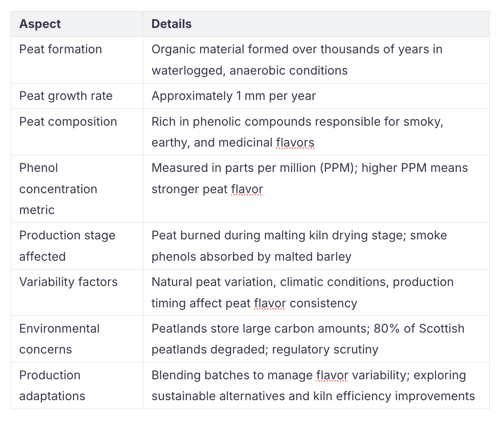Select the Production stage affected cell

pyautogui.click(x=77, y=246)
